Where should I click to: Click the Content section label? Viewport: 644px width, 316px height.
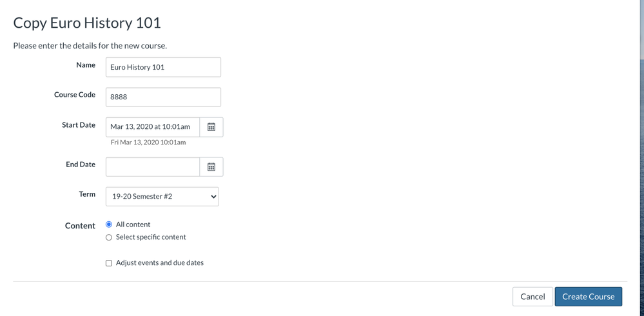80,226
